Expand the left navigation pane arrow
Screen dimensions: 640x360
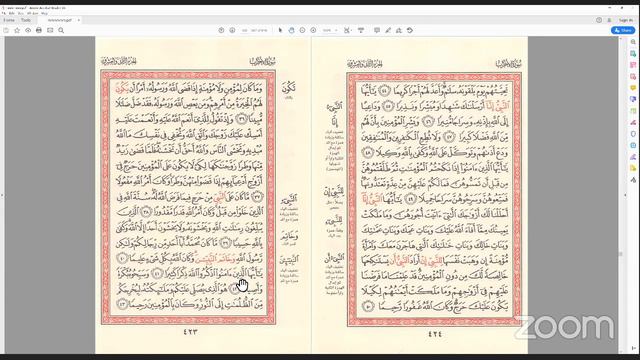[x=2, y=196]
